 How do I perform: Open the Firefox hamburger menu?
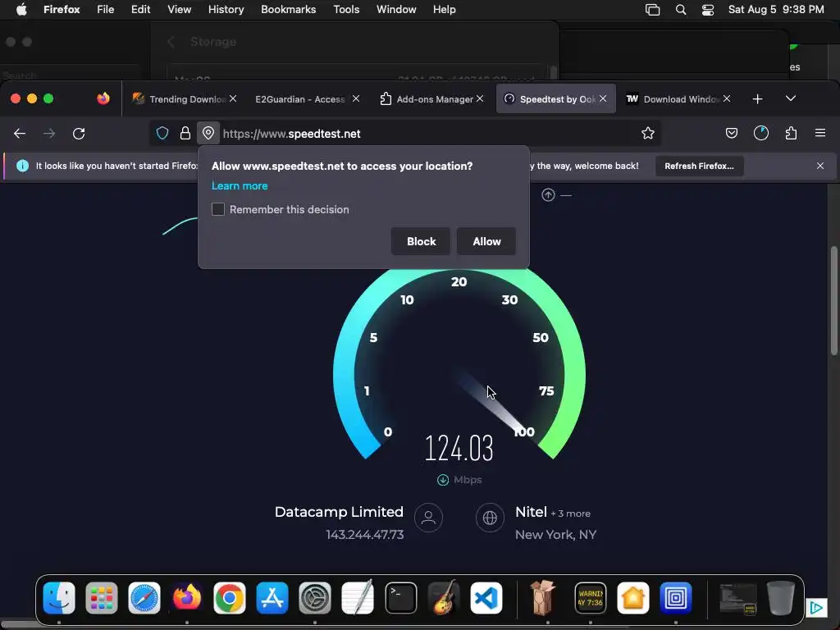820,133
